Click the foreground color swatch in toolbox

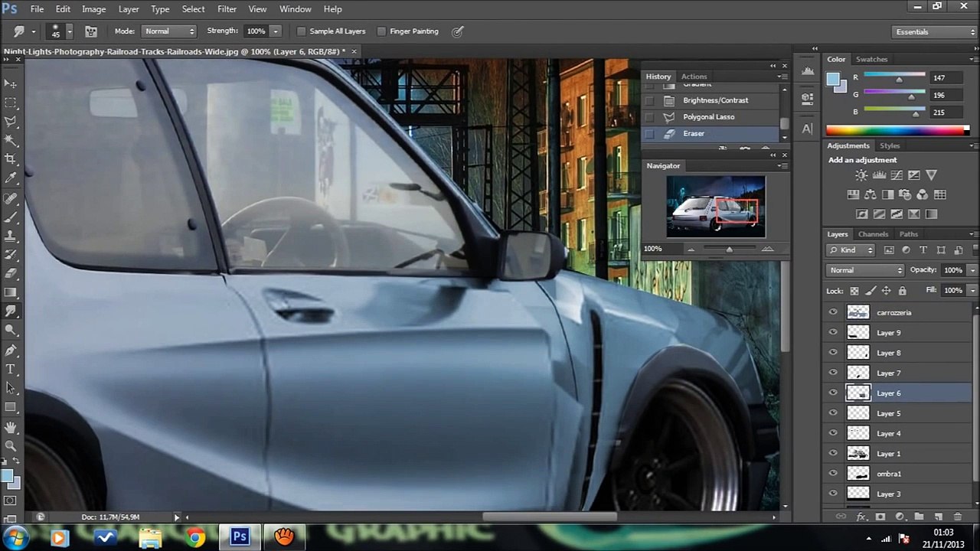[x=7, y=477]
